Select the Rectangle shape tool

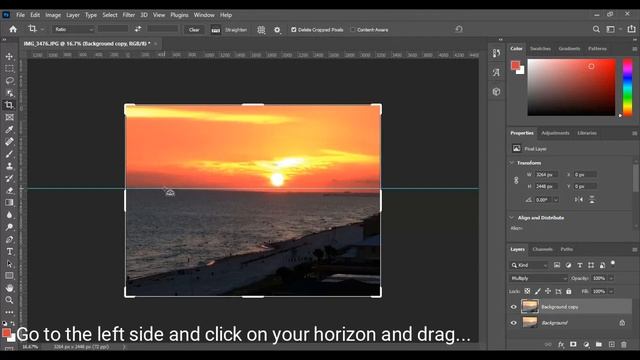pos(9,276)
